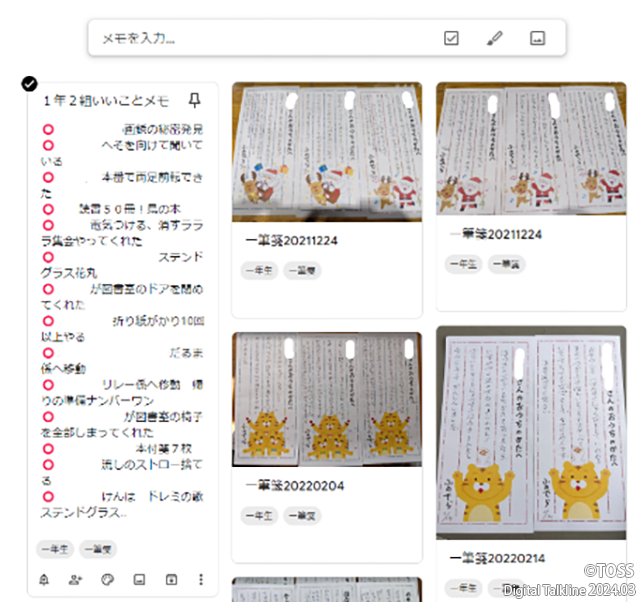Screen dimensions: 640x602
Task: Add image to the selected note
Action: pos(139,579)
